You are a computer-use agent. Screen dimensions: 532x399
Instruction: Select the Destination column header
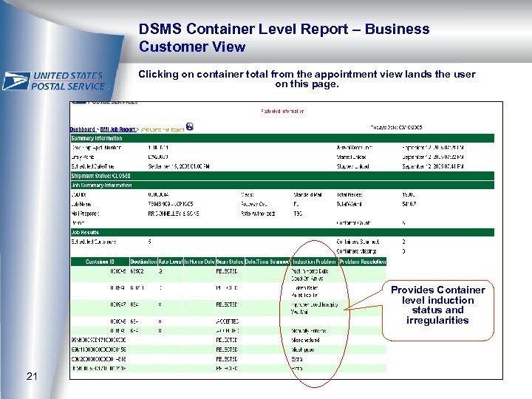pyautogui.click(x=143, y=262)
